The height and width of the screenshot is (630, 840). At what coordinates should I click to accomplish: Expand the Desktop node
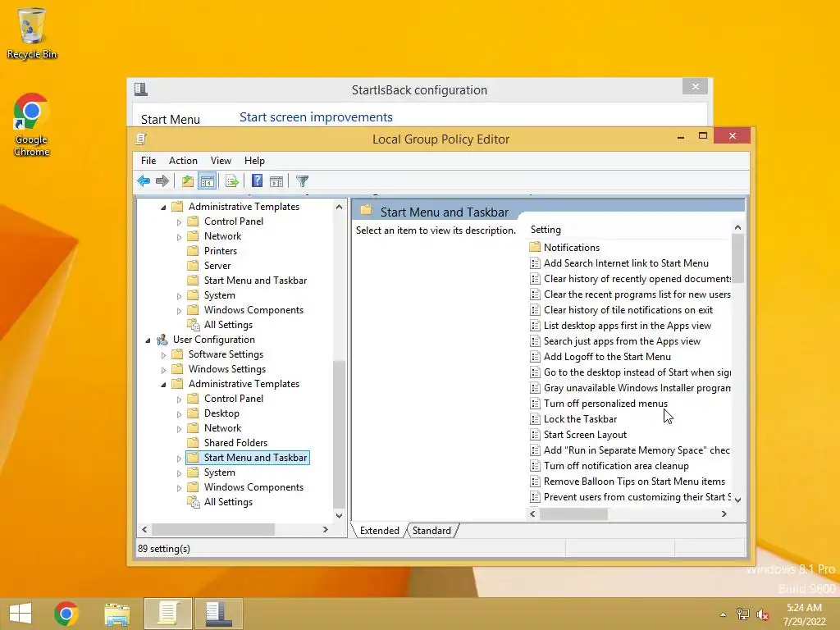pyautogui.click(x=179, y=414)
